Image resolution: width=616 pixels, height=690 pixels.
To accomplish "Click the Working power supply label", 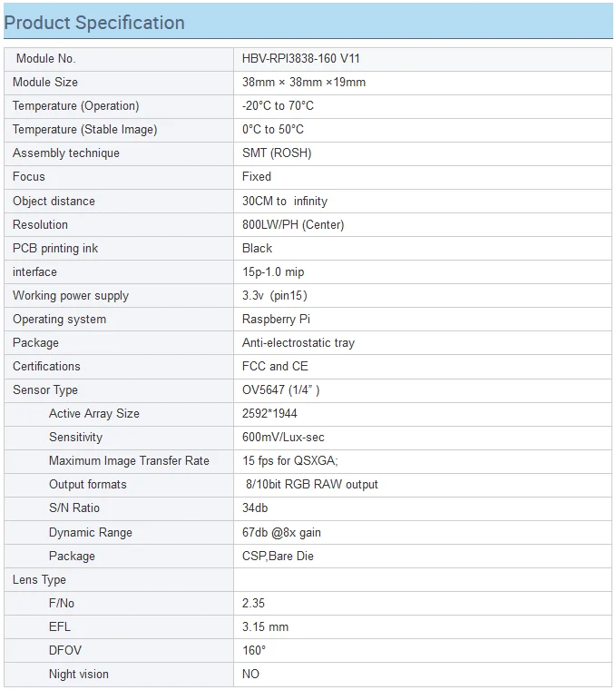I will tap(71, 296).
